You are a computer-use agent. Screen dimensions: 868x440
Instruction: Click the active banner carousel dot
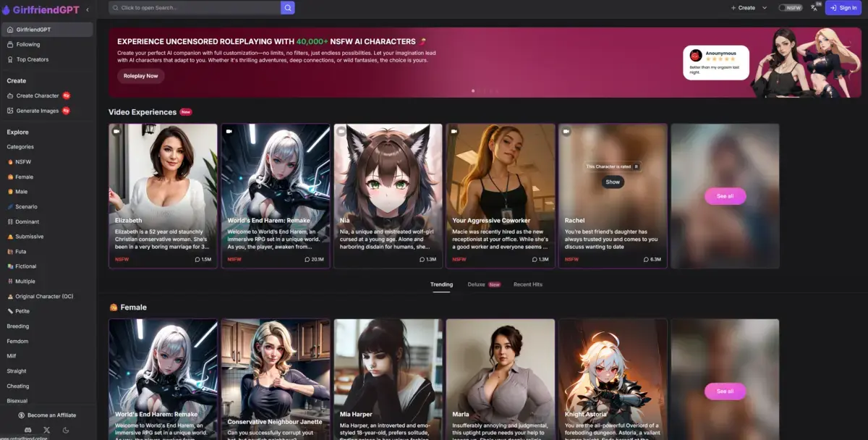pyautogui.click(x=473, y=90)
